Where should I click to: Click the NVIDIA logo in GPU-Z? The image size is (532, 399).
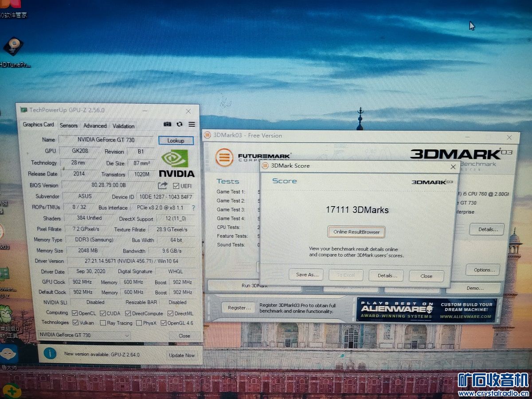[176, 163]
